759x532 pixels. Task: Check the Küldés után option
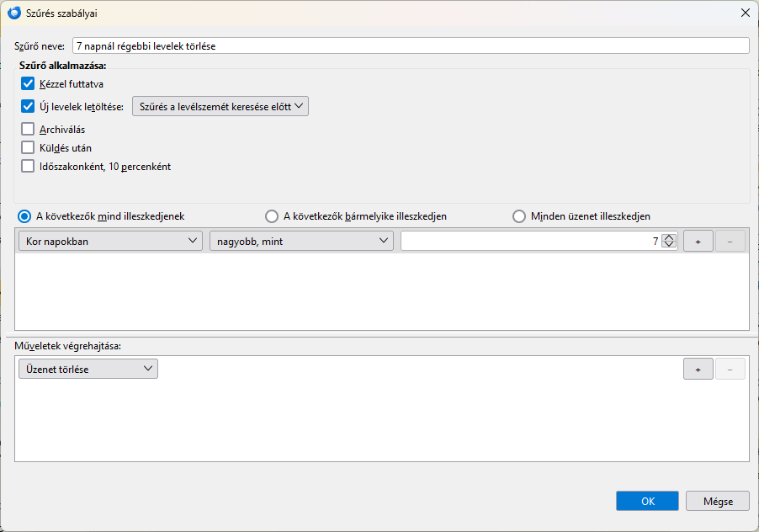click(28, 147)
